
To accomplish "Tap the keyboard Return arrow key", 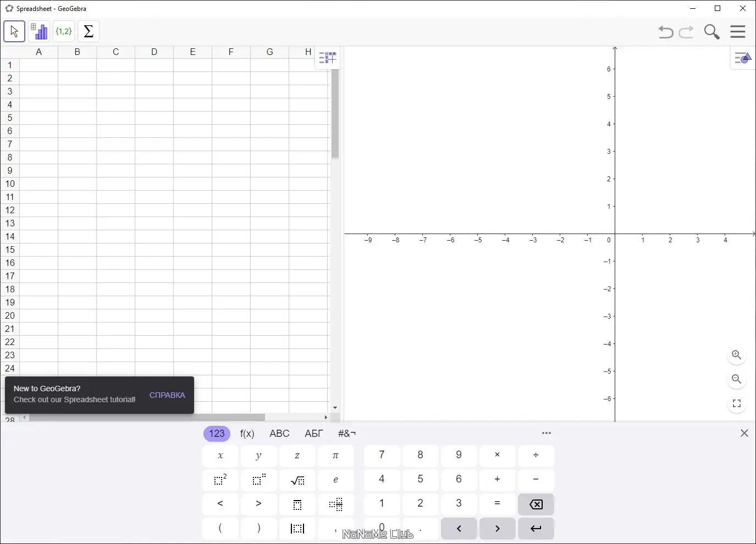I will tap(536, 529).
